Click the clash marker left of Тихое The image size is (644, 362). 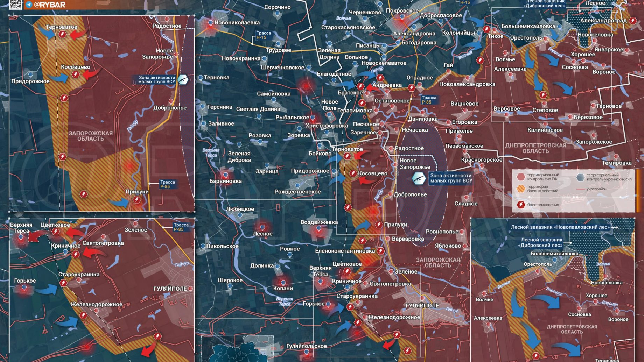pos(486,29)
